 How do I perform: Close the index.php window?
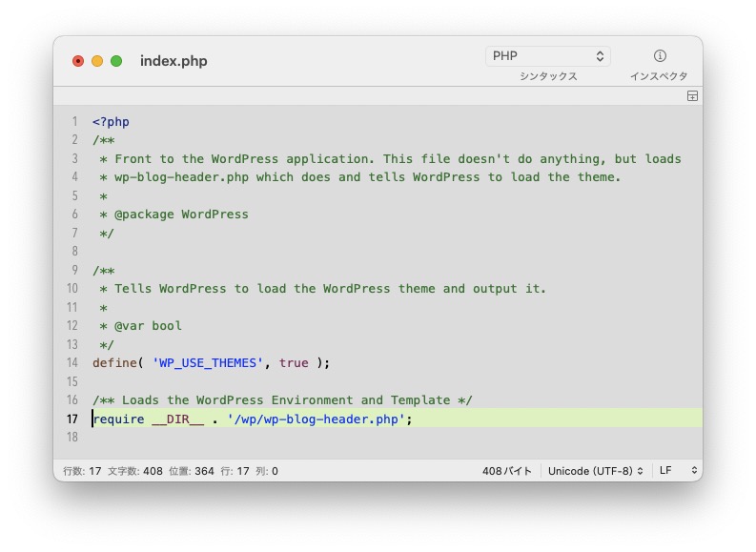(78, 61)
